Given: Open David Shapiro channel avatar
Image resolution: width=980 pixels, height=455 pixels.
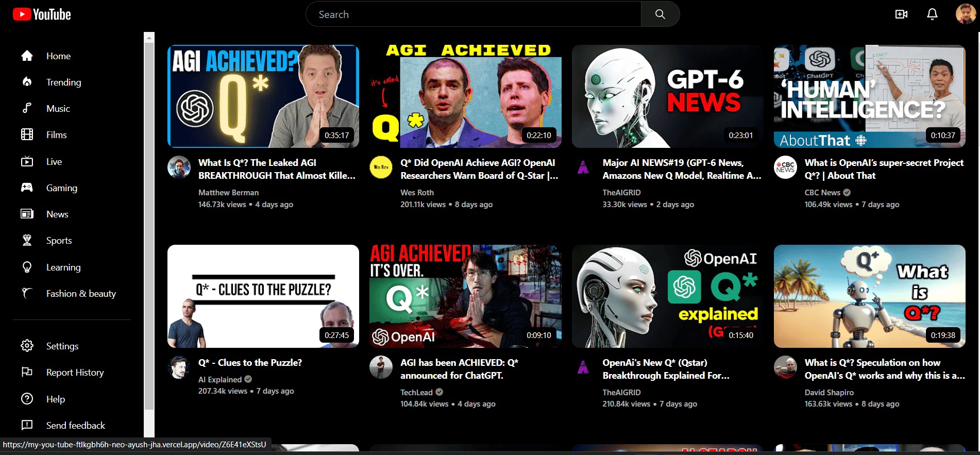Looking at the screenshot, I should tap(785, 367).
